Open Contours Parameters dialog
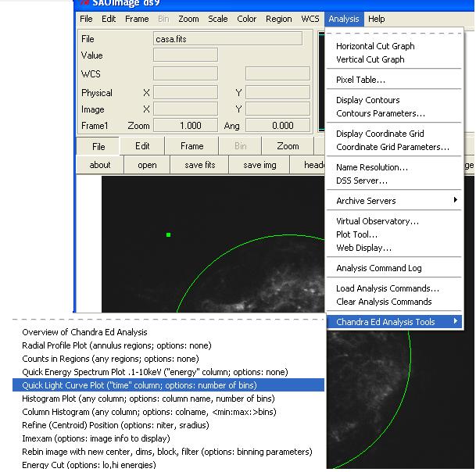This screenshot has width=476, height=472. tap(394, 113)
